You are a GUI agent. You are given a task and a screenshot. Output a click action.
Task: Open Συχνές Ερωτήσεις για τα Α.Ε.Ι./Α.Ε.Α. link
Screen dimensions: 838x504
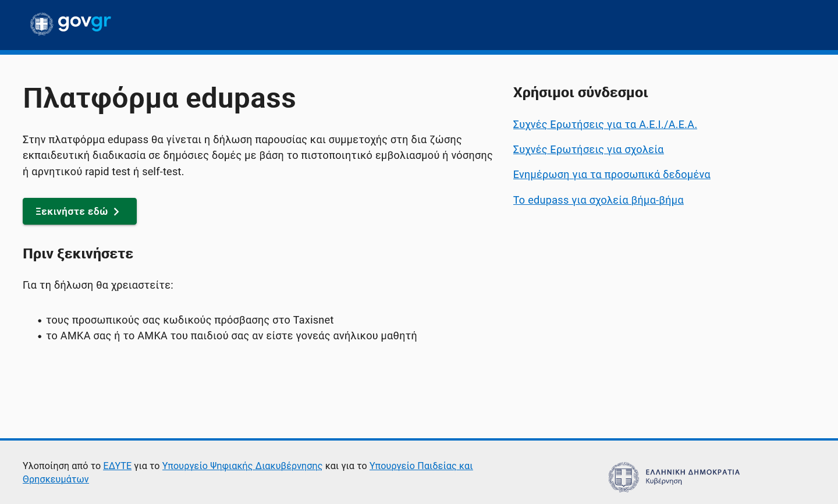coord(605,124)
